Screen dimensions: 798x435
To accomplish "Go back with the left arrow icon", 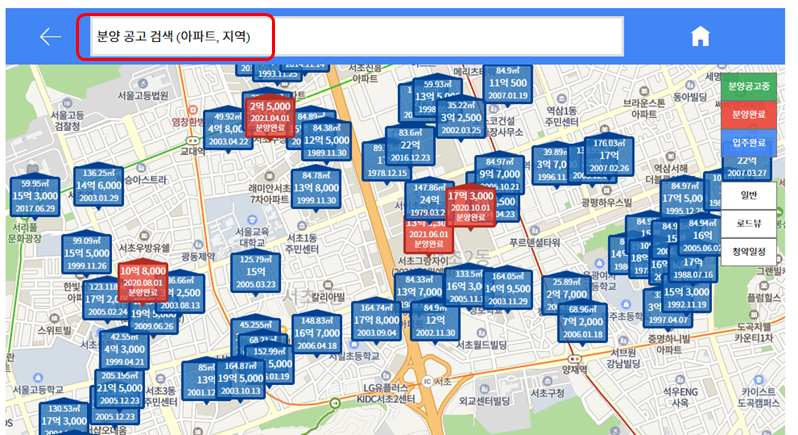I will [50, 37].
